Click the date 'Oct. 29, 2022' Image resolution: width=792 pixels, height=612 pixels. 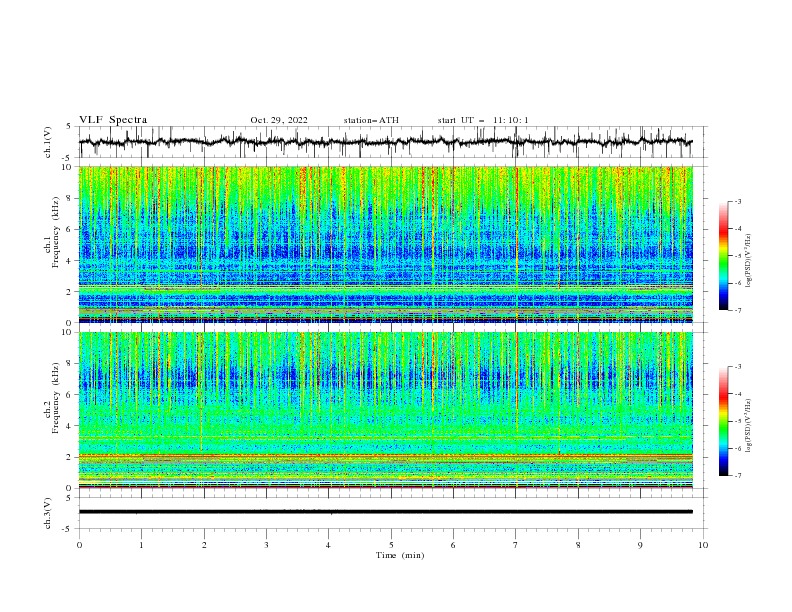[x=279, y=120]
